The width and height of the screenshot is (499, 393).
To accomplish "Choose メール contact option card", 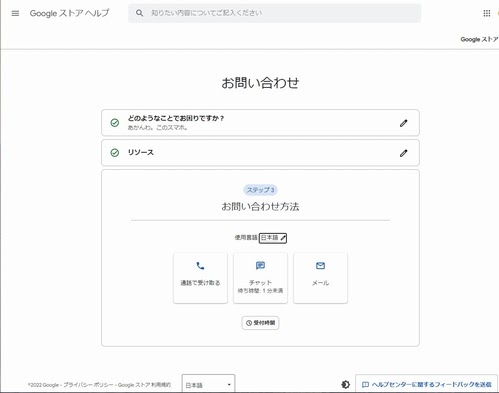I will [320, 278].
